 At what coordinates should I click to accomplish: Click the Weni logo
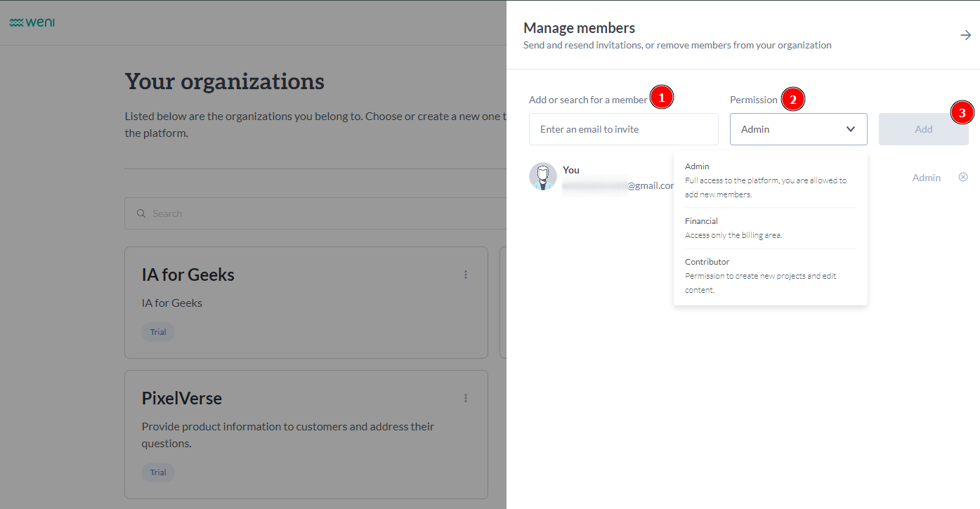coord(32,22)
